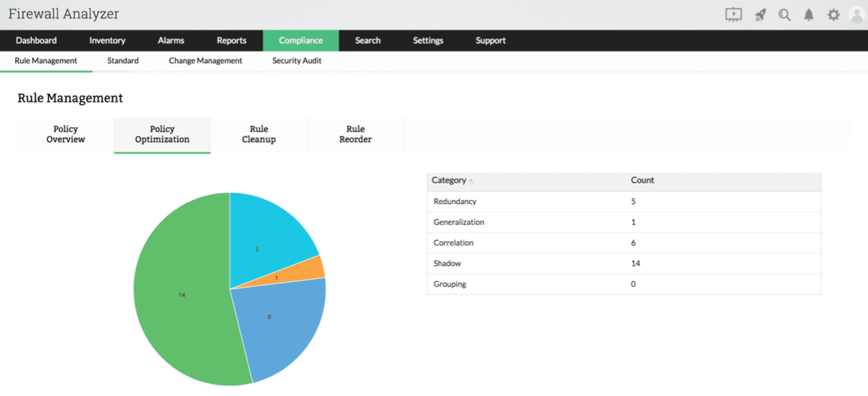
Task: Open the notifications bell icon
Action: (x=808, y=15)
